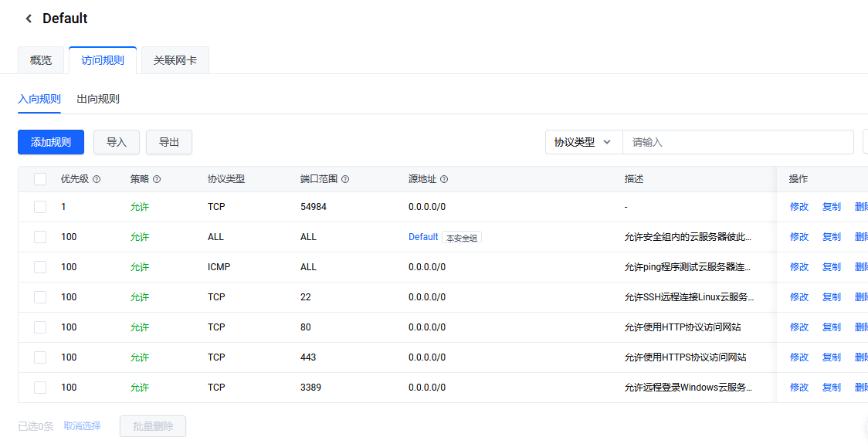Click description 允许使用HTTP协议访问网站
This screenshot has height=447, width=868.
[x=683, y=327]
